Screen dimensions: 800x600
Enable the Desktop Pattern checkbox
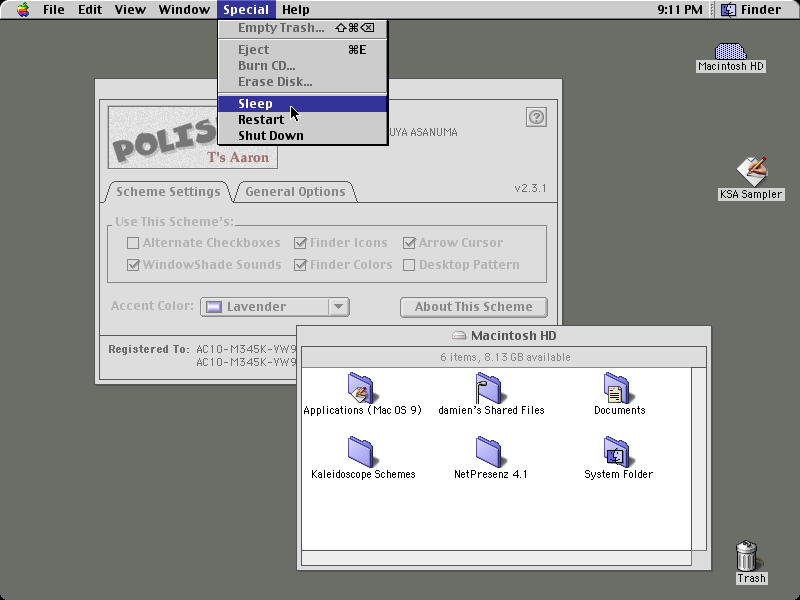[409, 265]
